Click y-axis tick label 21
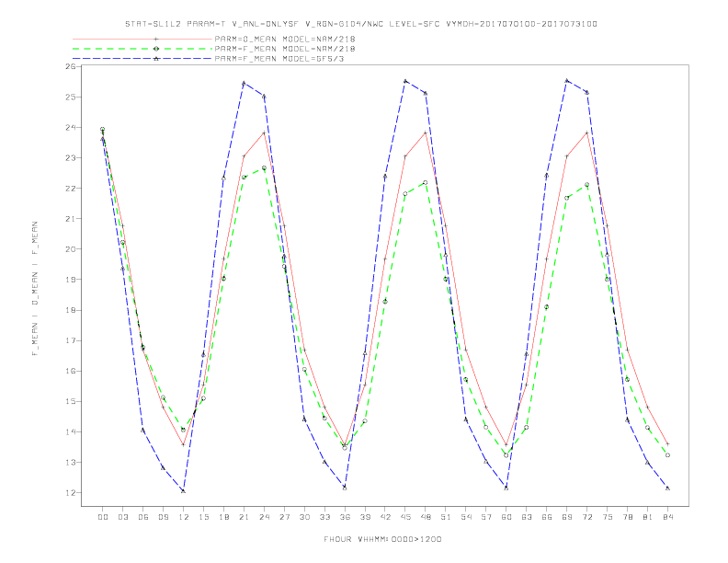 pos(70,219)
